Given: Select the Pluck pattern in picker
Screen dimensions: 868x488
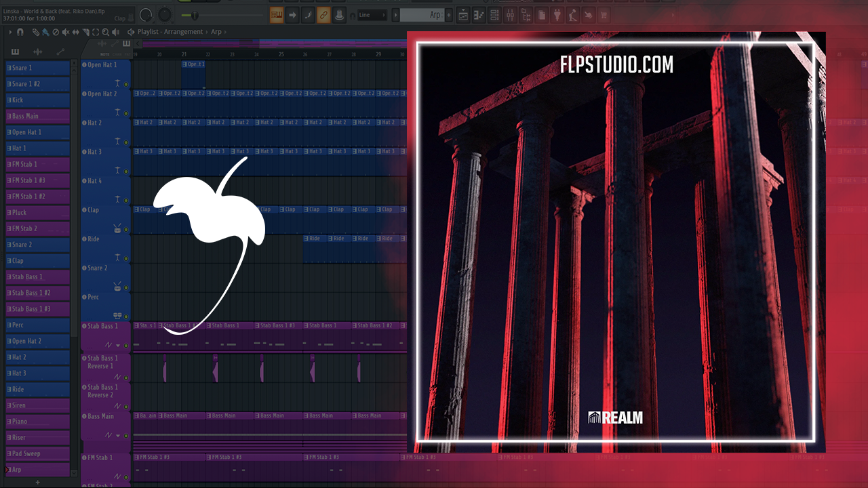Looking at the screenshot, I should [x=38, y=212].
